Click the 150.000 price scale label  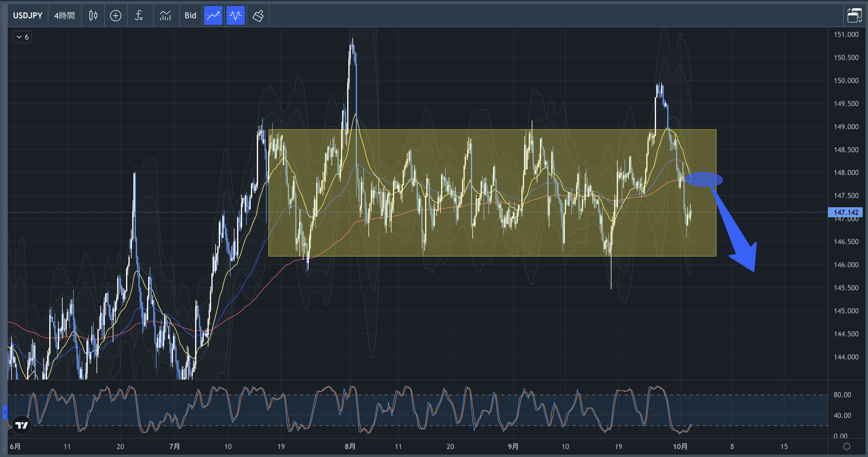846,81
